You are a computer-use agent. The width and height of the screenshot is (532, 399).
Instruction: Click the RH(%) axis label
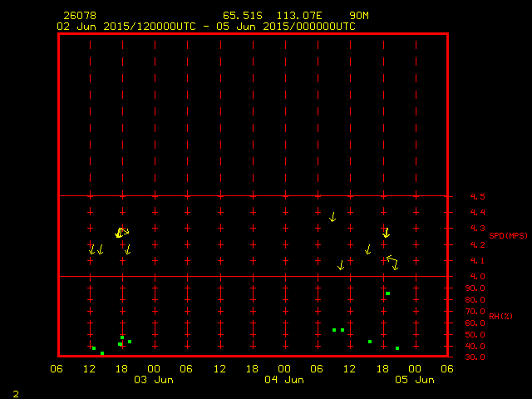click(x=500, y=317)
